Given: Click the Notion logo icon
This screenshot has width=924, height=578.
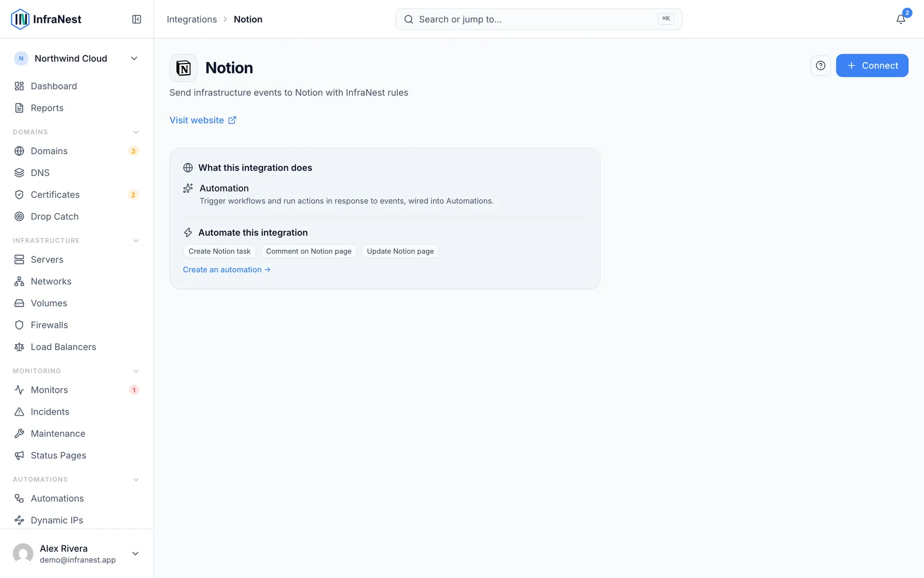Looking at the screenshot, I should tap(183, 68).
